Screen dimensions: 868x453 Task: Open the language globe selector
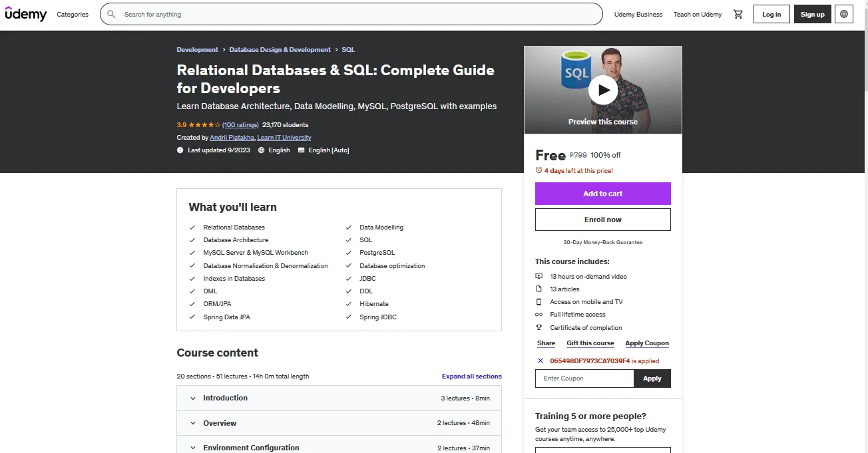844,14
